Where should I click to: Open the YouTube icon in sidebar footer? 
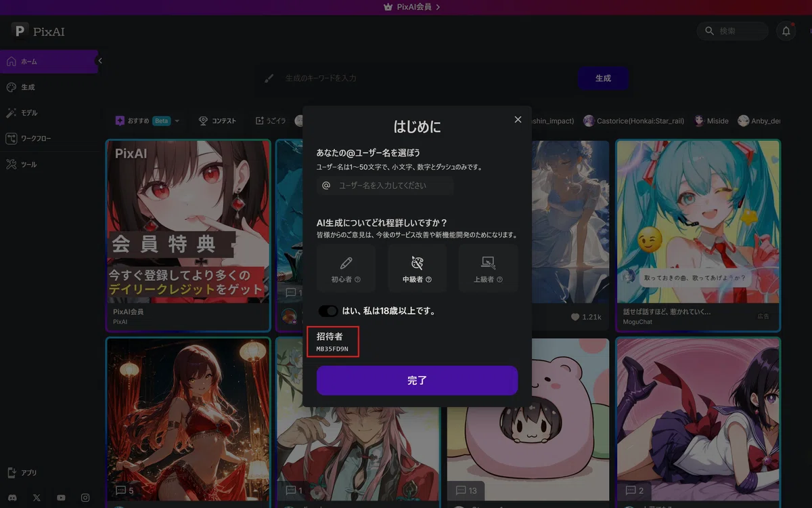61,498
